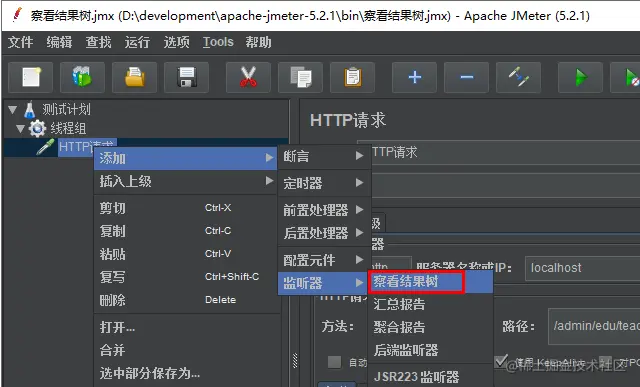
Task: Click the Paste clipboard icon
Action: coord(353,77)
